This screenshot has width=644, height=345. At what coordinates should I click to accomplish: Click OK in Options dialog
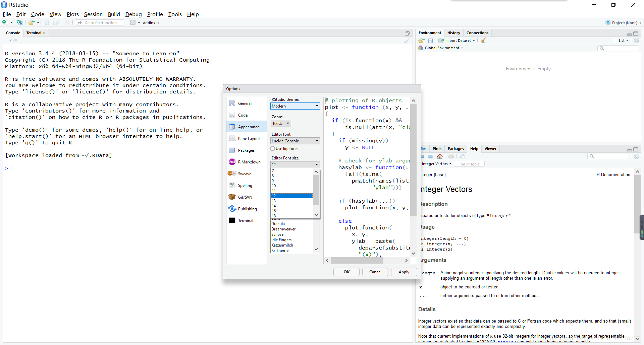click(x=346, y=272)
